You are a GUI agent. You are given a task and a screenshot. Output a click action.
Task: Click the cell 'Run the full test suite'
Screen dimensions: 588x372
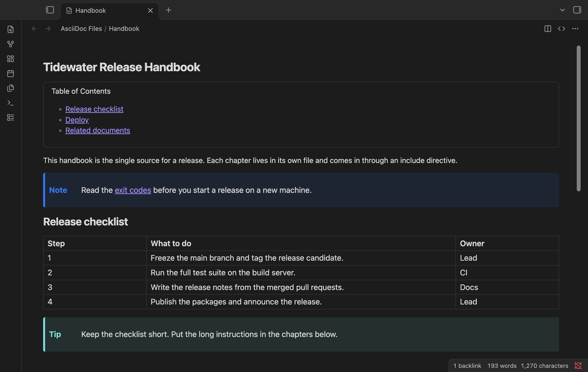[x=301, y=273]
